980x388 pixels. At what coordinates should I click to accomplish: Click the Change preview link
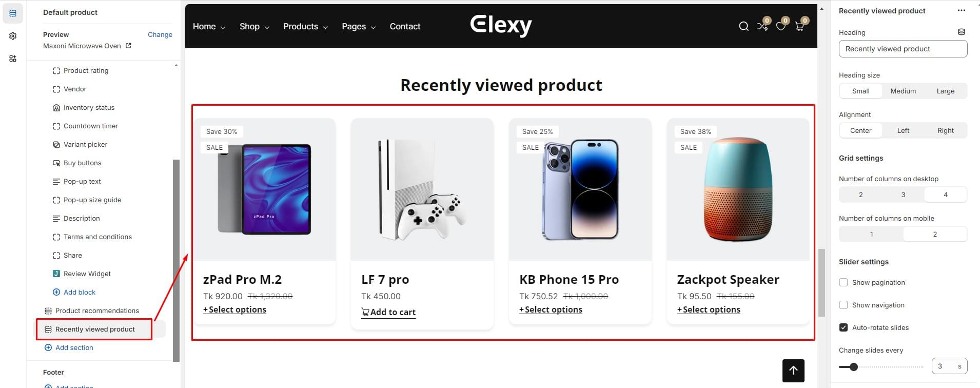tap(160, 34)
